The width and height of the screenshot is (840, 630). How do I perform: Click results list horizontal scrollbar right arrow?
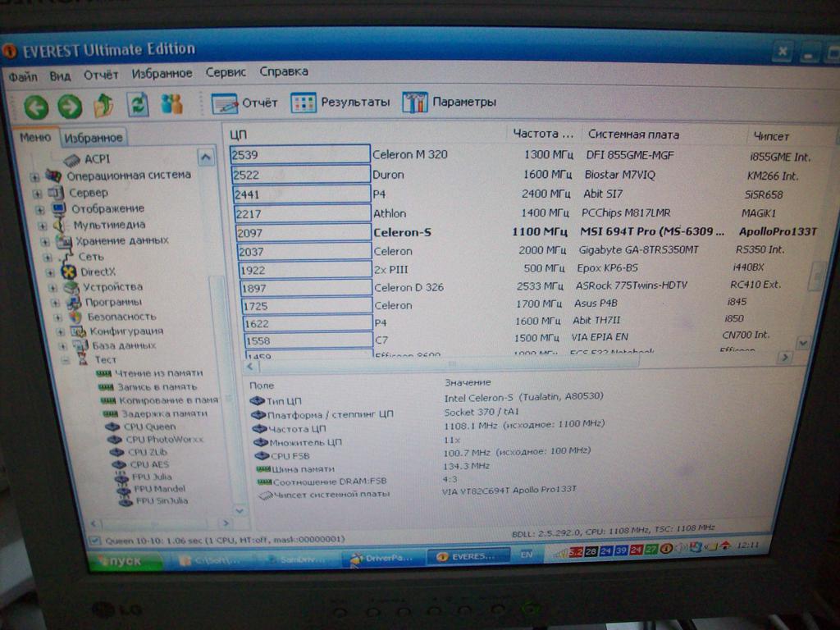[784, 357]
